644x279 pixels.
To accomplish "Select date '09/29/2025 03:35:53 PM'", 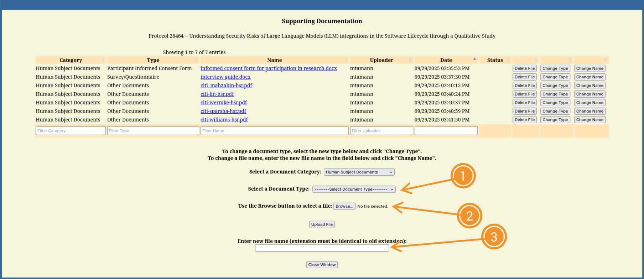I will click(x=442, y=68).
